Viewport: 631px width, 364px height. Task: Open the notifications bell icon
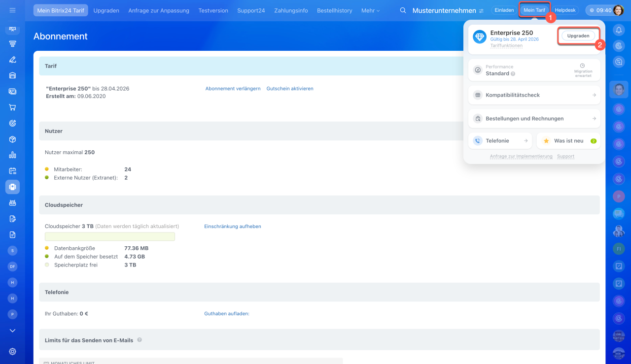point(619,30)
